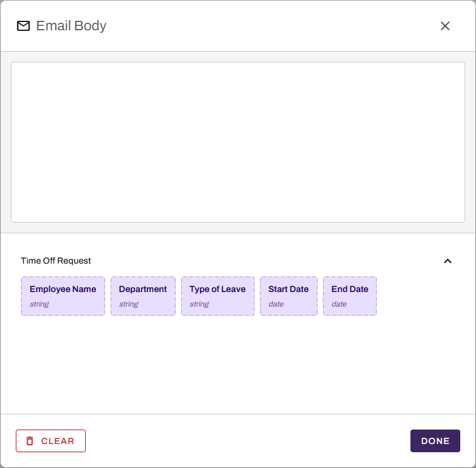Click the Email Body title text
Screen dimensions: 476x468
click(x=71, y=26)
